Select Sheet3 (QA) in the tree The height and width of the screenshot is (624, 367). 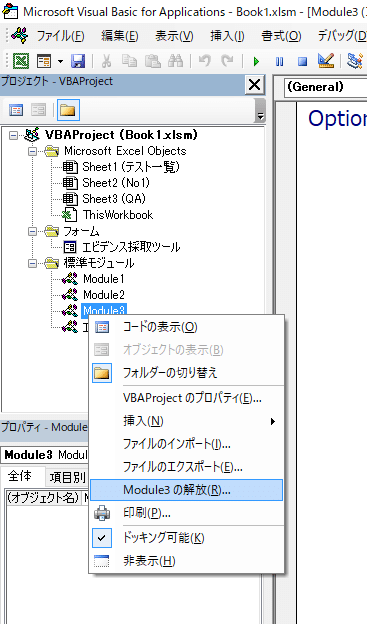point(114,199)
